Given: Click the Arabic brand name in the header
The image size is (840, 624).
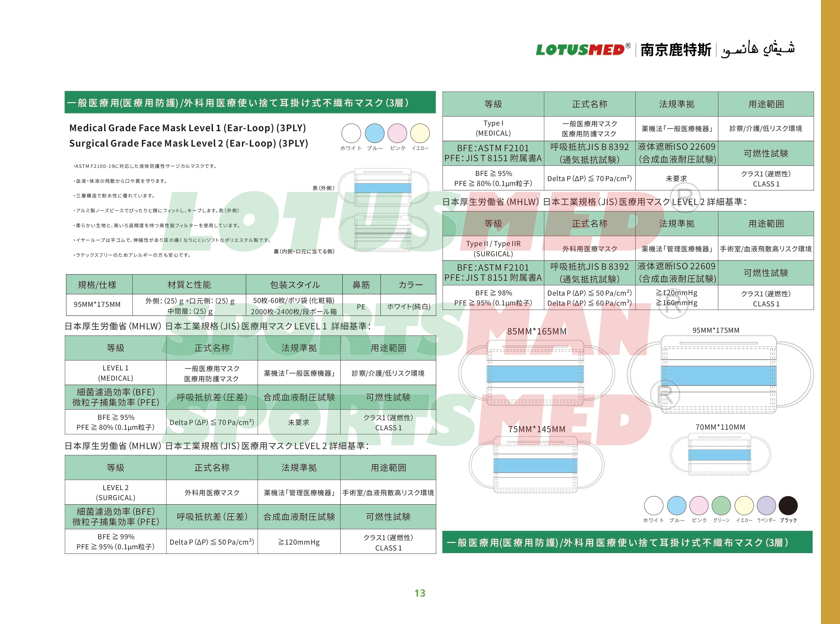Looking at the screenshot, I should click(758, 49).
